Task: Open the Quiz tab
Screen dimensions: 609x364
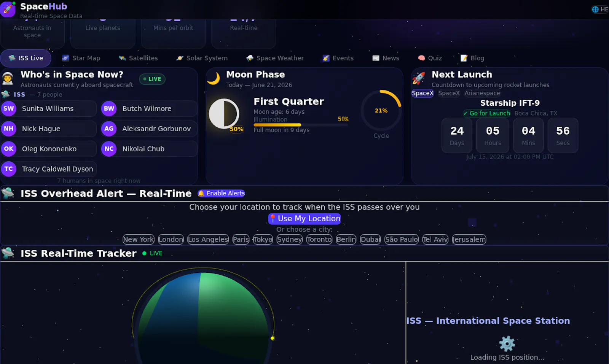Action: pyautogui.click(x=430, y=58)
